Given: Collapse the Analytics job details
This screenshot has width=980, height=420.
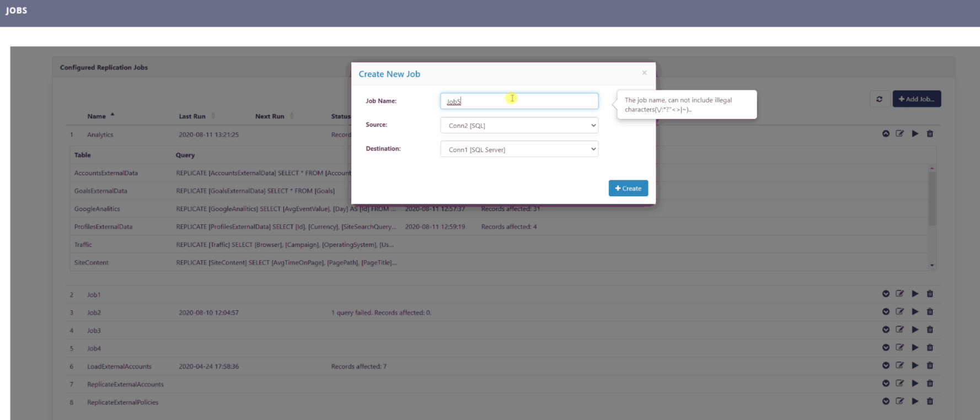Looking at the screenshot, I should pos(886,134).
